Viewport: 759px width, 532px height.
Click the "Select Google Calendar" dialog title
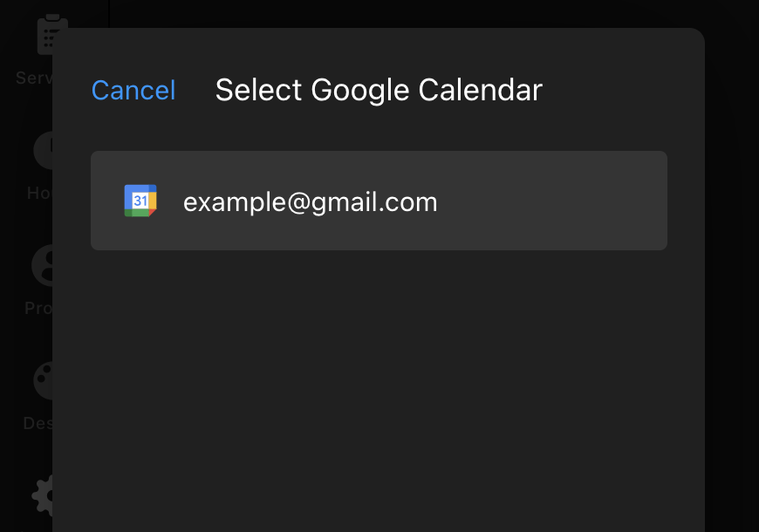click(379, 90)
